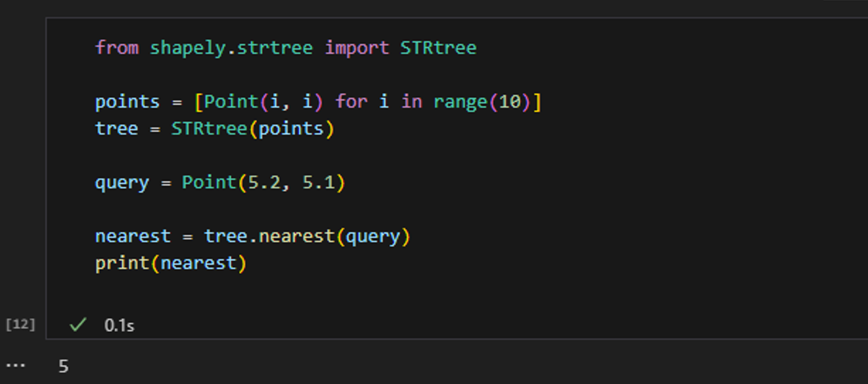Viewport: 868px width, 384px height.
Task: Click the 'query' variable assignment
Action: [x=122, y=183]
